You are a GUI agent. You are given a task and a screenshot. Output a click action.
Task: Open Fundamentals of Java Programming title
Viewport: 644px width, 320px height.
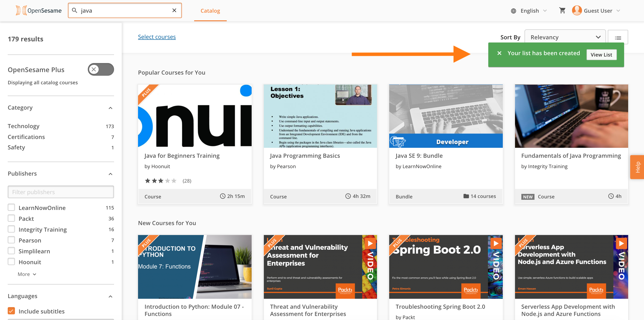tap(571, 156)
